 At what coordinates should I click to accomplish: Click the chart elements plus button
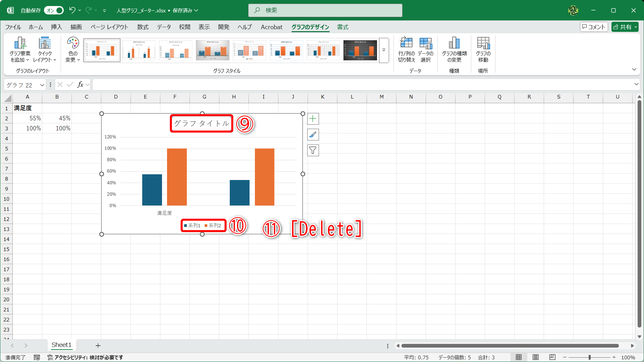click(313, 119)
